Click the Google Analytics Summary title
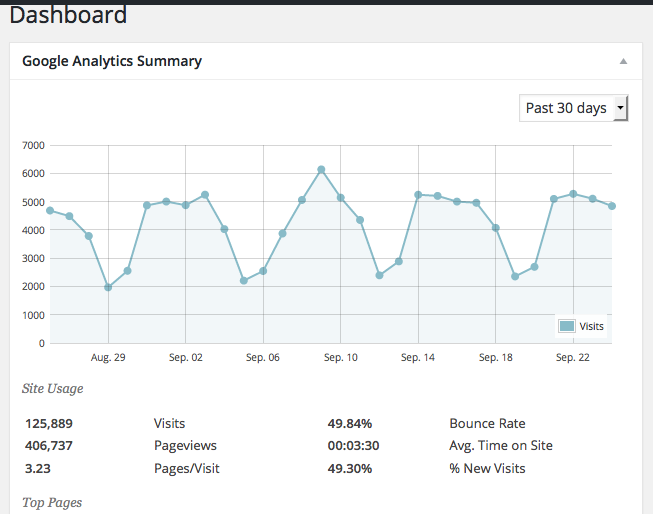 tap(112, 61)
